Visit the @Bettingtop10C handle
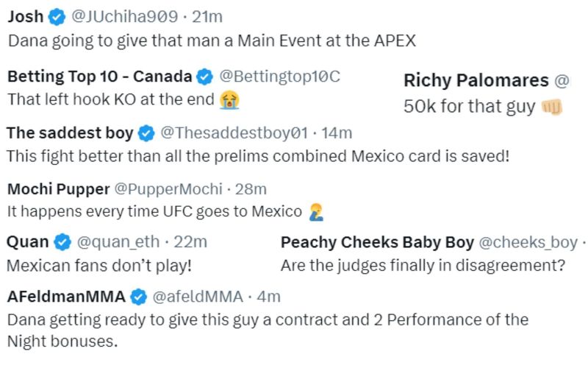588x368 pixels. pos(280,76)
